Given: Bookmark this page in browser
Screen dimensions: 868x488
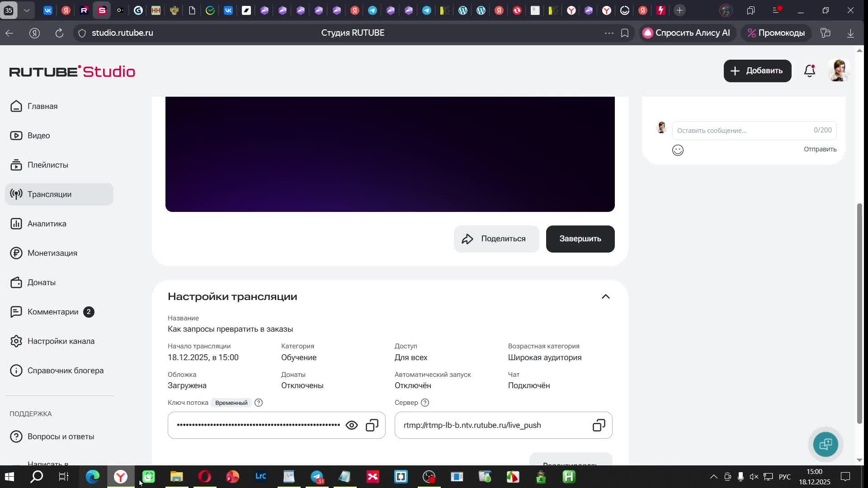Looking at the screenshot, I should pyautogui.click(x=625, y=33).
